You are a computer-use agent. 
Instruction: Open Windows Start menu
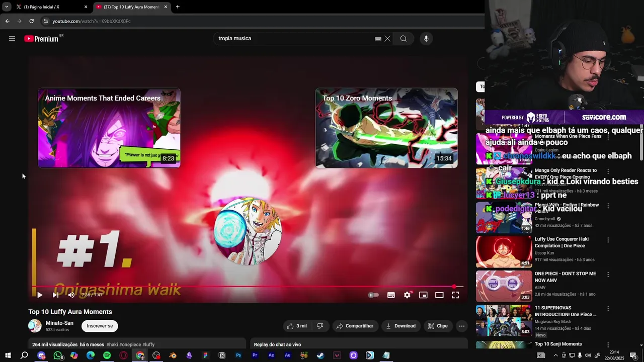8,355
